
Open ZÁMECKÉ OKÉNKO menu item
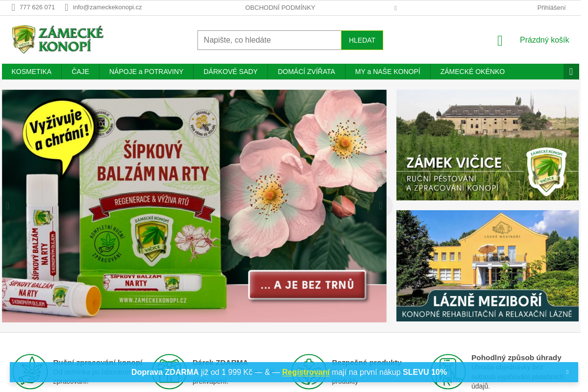tap(472, 72)
